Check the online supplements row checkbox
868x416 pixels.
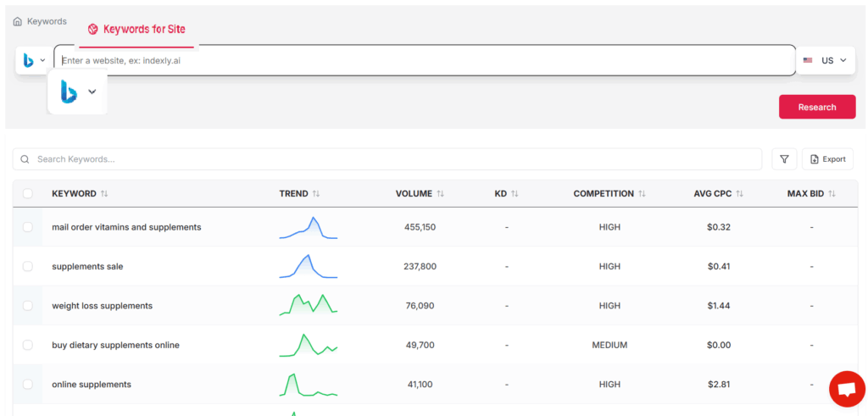coord(28,384)
